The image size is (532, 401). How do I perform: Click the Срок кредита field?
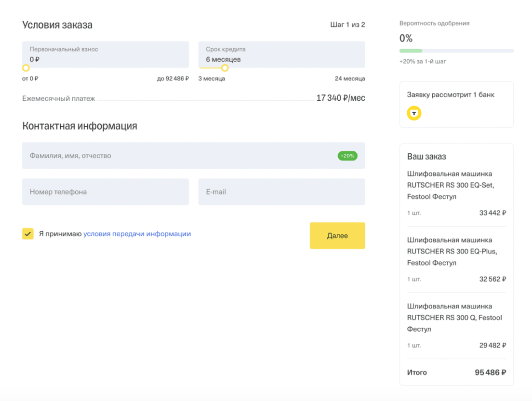[x=281, y=54]
